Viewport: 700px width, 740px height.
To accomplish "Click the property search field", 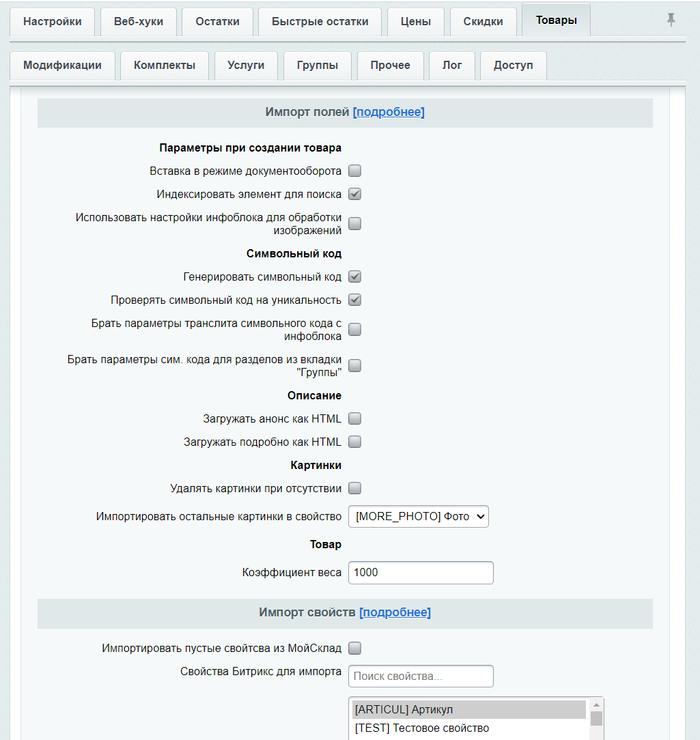I will tap(421, 677).
